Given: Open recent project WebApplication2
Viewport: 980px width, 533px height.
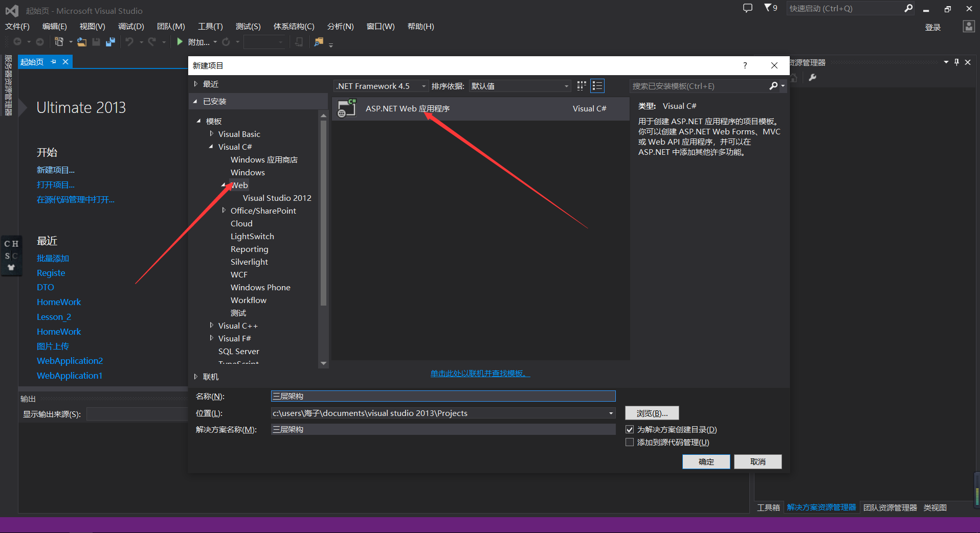Looking at the screenshot, I should pos(70,360).
